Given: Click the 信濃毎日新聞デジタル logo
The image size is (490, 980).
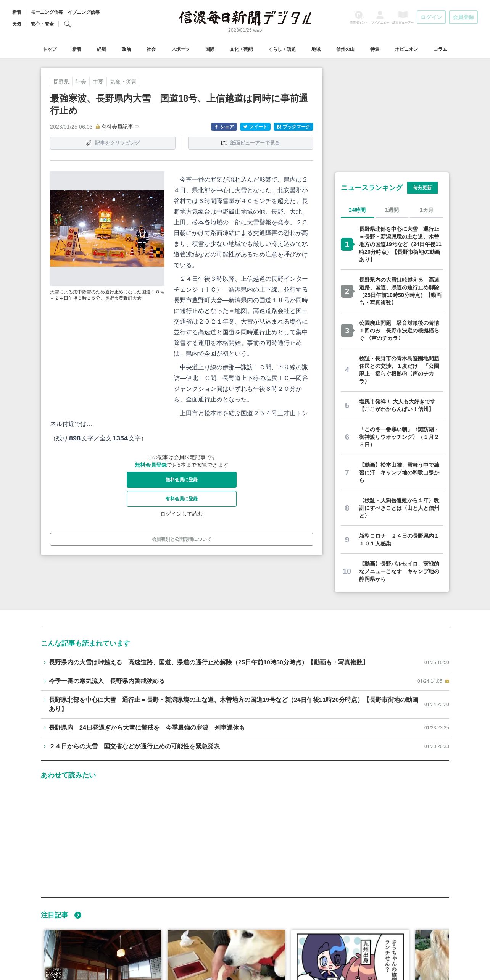Looking at the screenshot, I should [245, 18].
